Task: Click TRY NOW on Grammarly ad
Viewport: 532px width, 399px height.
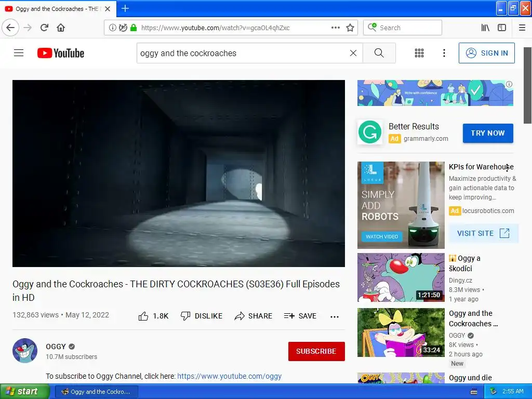Action: point(488,133)
